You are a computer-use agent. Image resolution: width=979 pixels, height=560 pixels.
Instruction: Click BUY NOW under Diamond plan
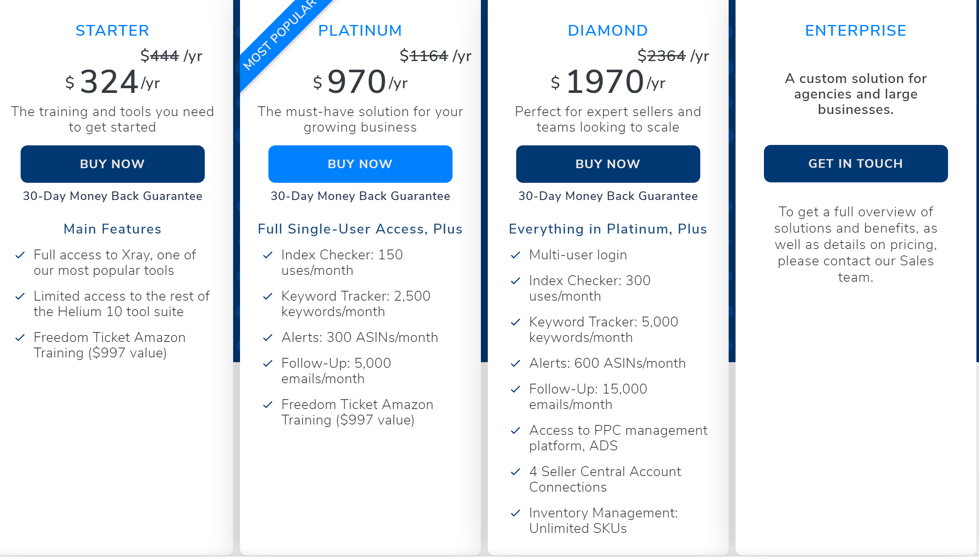point(608,164)
